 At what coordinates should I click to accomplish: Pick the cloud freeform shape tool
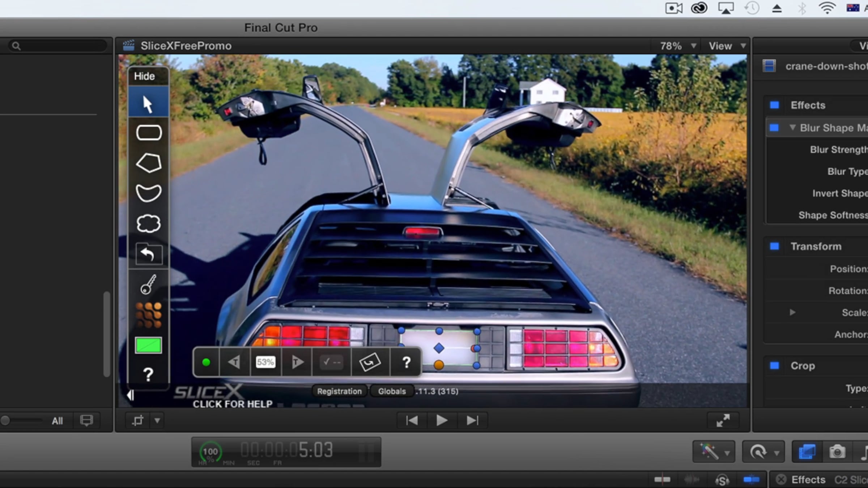(x=148, y=223)
